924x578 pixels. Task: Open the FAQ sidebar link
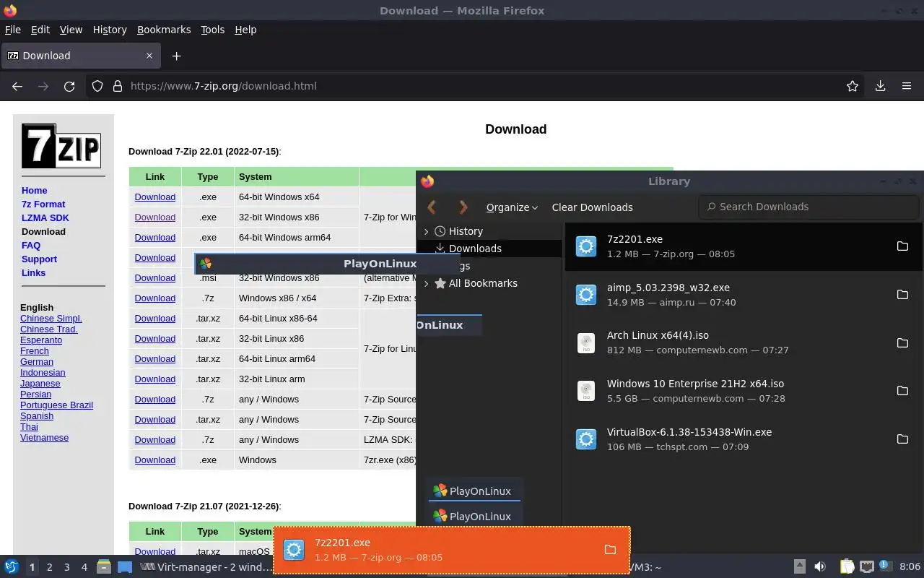[31, 246]
